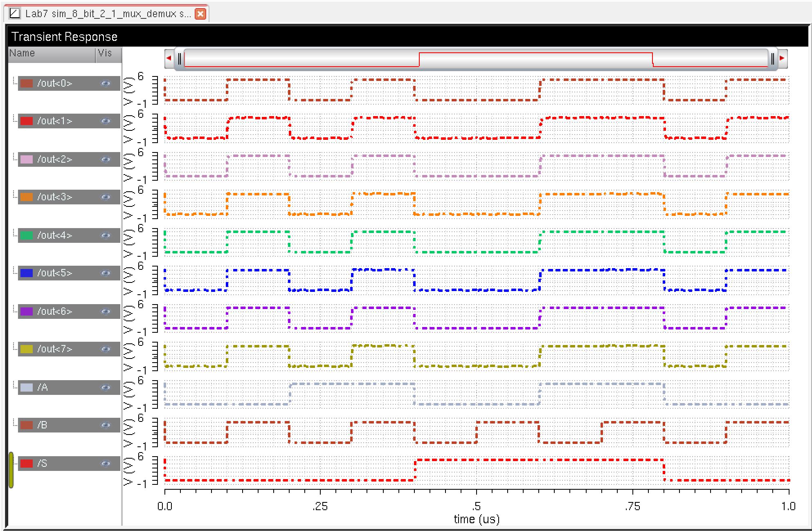Toggle visibility eye for /out<2>
Image resolution: width=812 pixels, height=531 pixels.
(106, 159)
